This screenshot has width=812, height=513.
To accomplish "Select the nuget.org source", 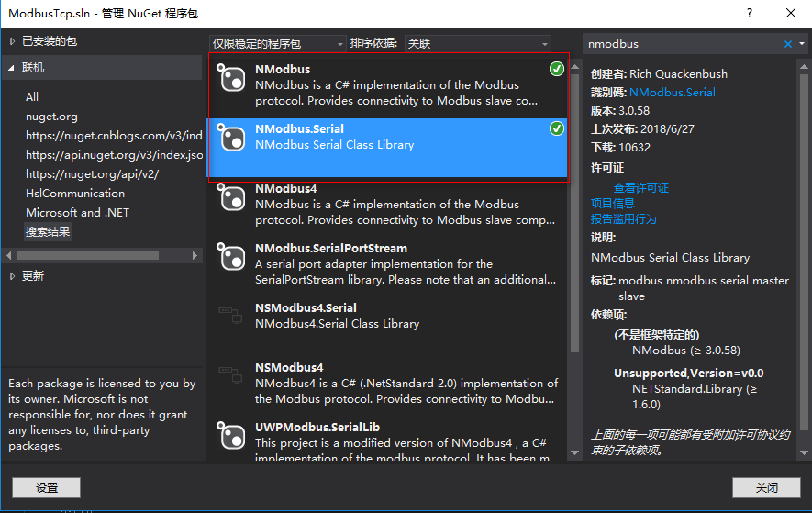I will (51, 117).
